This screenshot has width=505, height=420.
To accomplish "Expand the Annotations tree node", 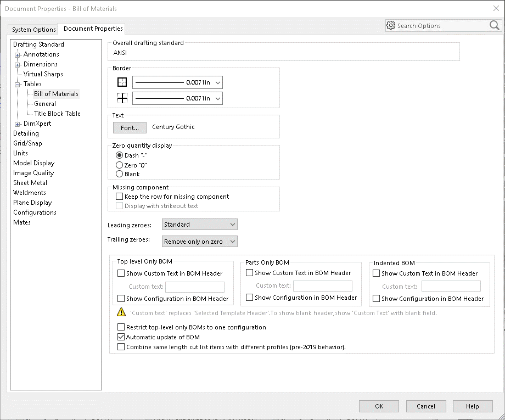I will [17, 55].
